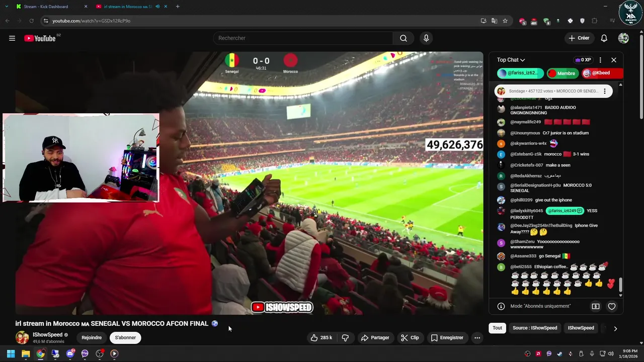The width and height of the screenshot is (644, 362).
Task: Mute the irl stream tab audio icon
Action: click(158, 7)
